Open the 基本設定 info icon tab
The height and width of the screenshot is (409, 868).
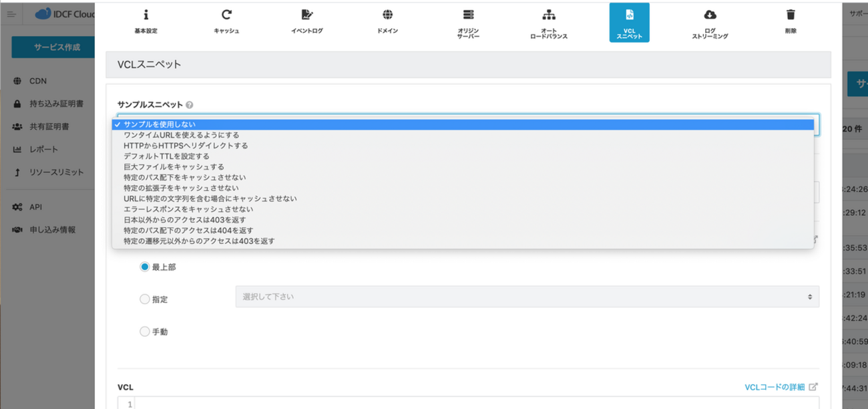coord(146,15)
